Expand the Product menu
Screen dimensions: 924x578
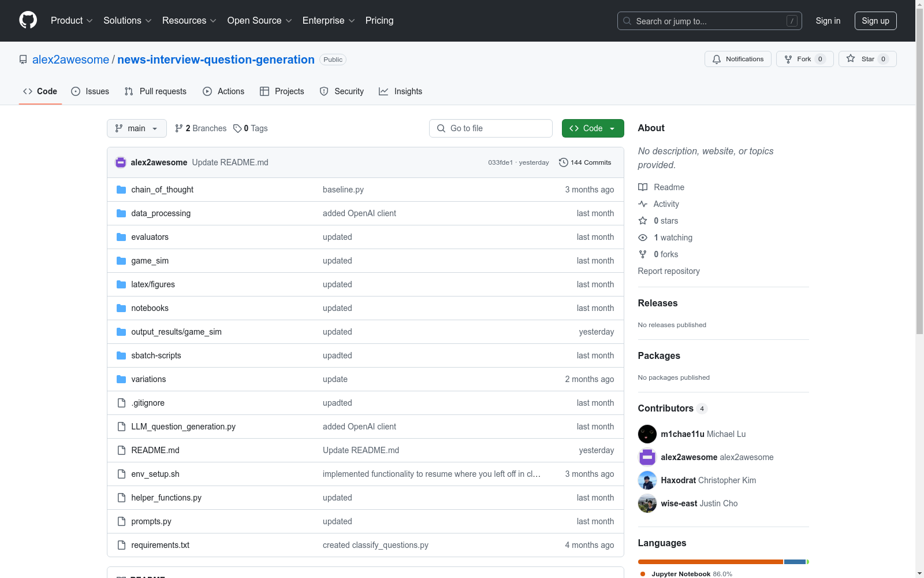[72, 20]
